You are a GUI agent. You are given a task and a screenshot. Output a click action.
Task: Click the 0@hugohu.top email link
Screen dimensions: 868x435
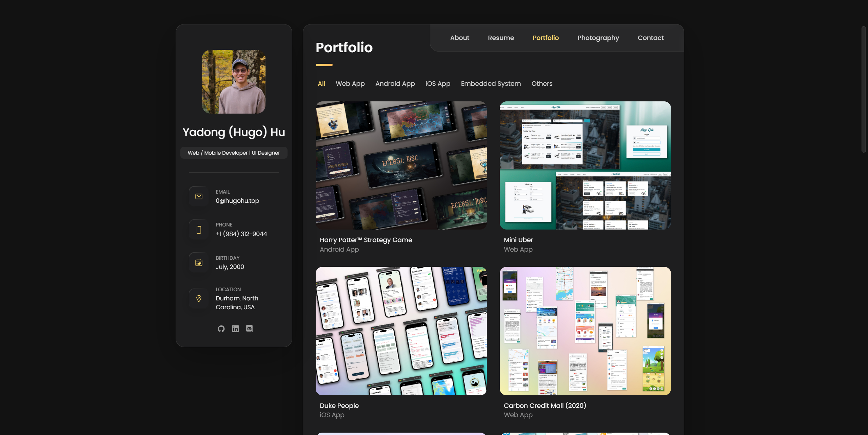point(237,201)
